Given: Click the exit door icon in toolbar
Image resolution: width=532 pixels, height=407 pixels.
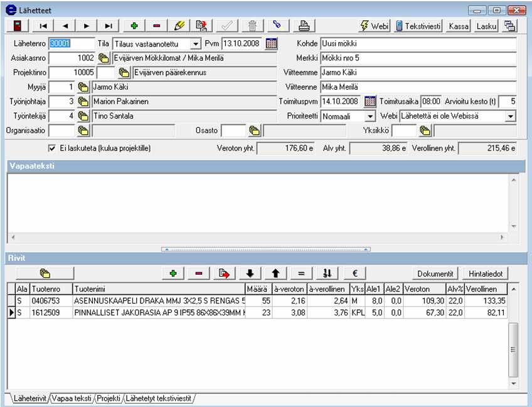Looking at the screenshot, I should (17, 26).
